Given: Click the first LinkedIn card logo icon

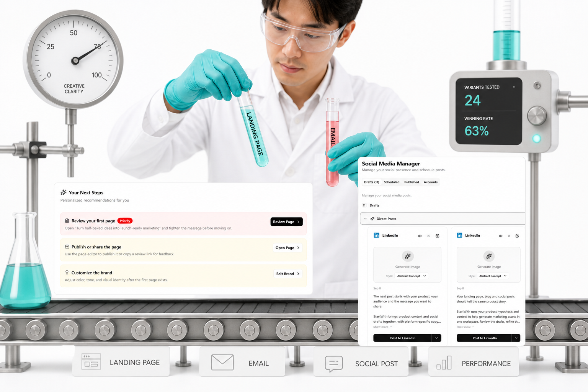Looking at the screenshot, I should [376, 235].
